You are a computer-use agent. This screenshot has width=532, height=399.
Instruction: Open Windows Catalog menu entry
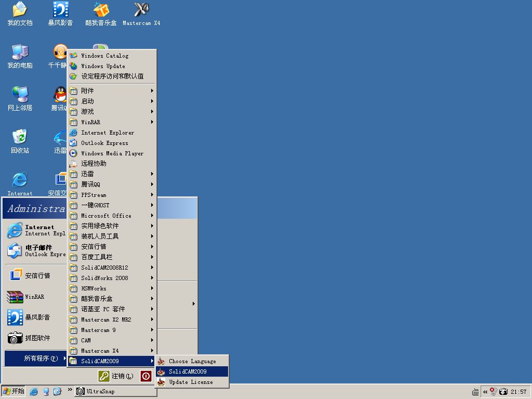[112, 56]
